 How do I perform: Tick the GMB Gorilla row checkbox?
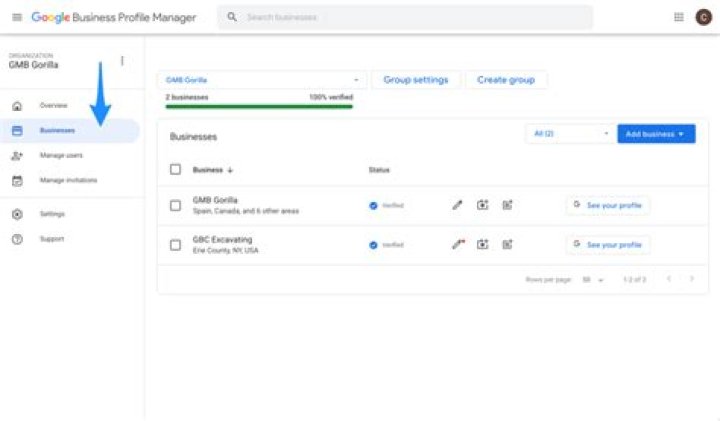point(175,205)
